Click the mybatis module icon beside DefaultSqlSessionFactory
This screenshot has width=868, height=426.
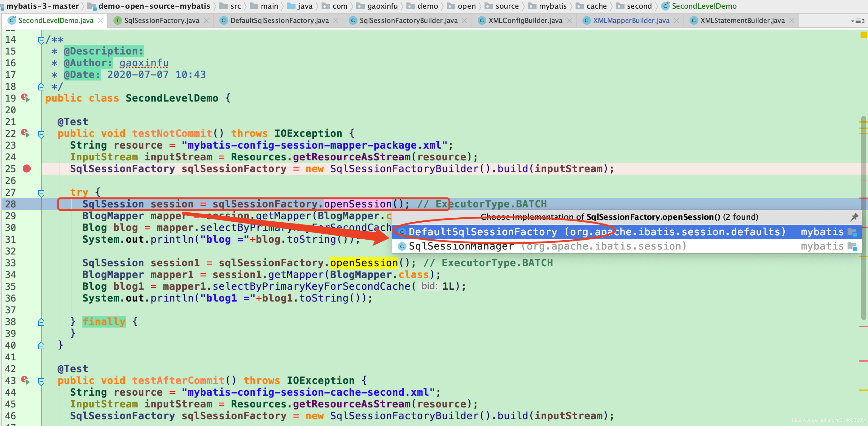point(852,232)
